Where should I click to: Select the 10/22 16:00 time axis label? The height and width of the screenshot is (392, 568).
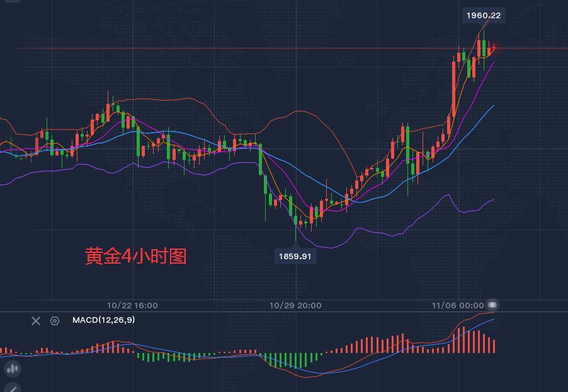tap(132, 305)
